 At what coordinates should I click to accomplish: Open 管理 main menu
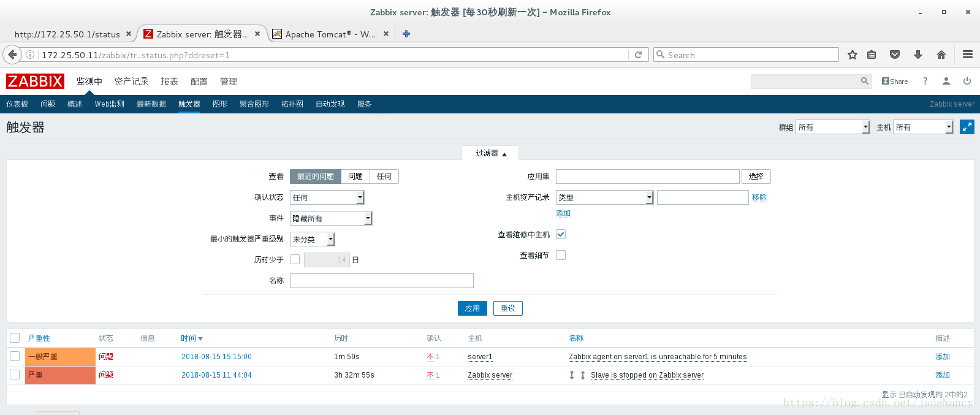pos(229,82)
